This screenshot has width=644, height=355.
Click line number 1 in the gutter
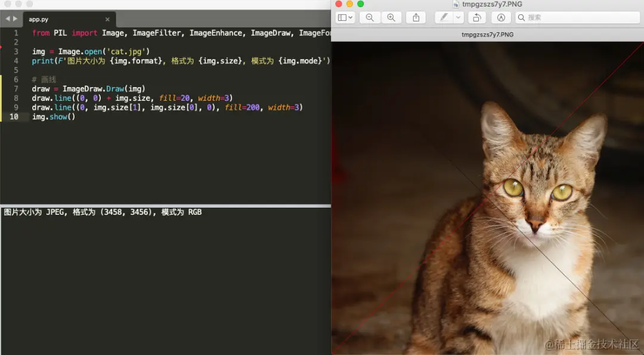pos(16,33)
